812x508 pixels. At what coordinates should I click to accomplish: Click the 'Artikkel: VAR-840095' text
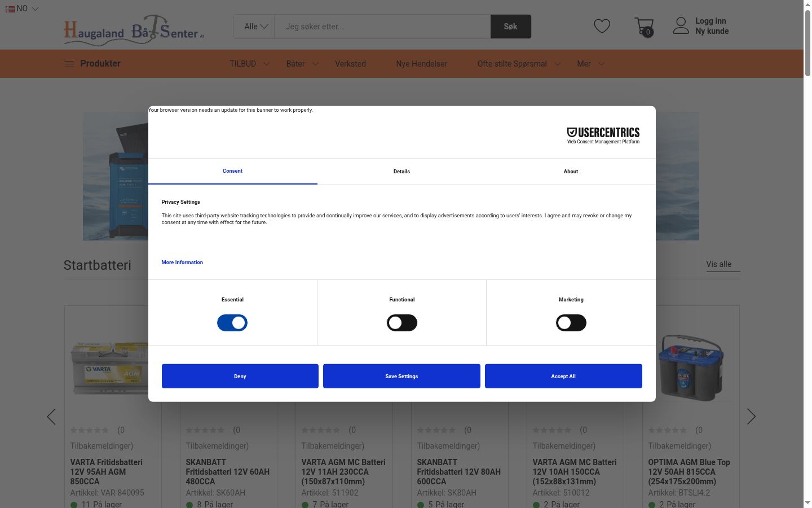click(x=107, y=493)
